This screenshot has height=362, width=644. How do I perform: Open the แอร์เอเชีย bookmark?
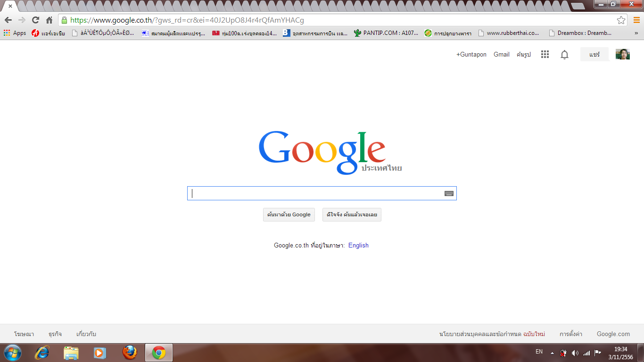48,33
